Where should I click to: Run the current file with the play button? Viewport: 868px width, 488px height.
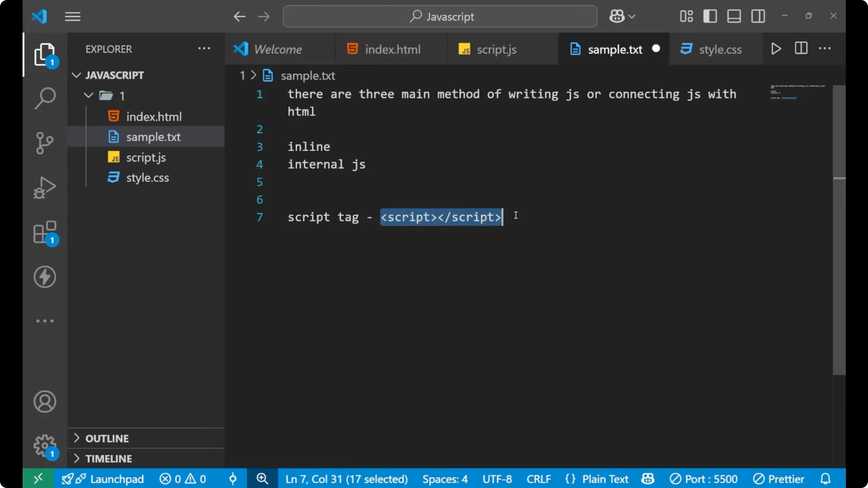coord(776,49)
